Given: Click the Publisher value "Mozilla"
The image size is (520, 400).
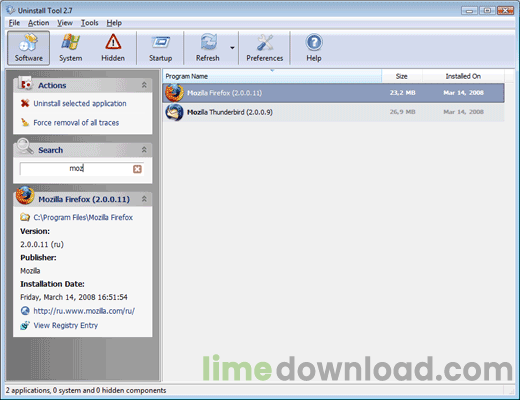Looking at the screenshot, I should [30, 271].
